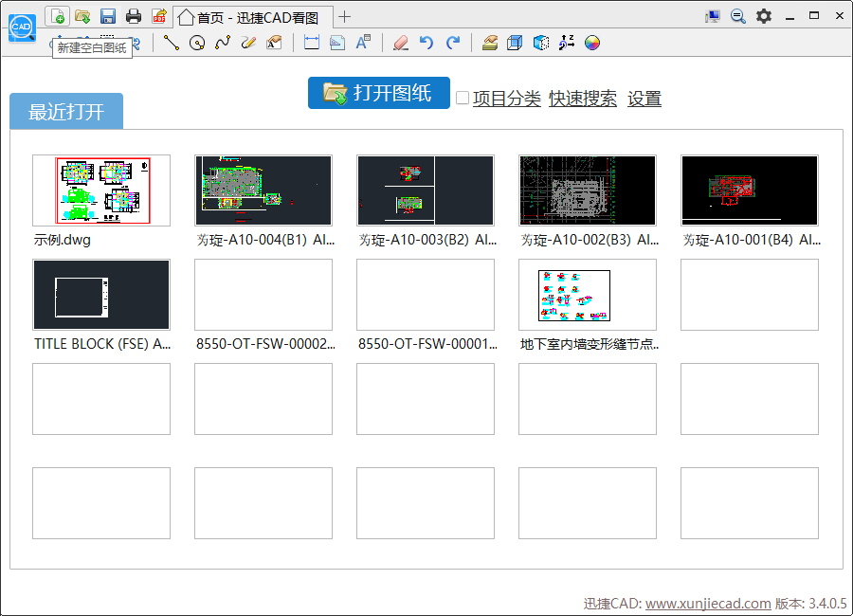Open the 示例.dwg thumbnail
The height and width of the screenshot is (616, 853).
pyautogui.click(x=101, y=190)
